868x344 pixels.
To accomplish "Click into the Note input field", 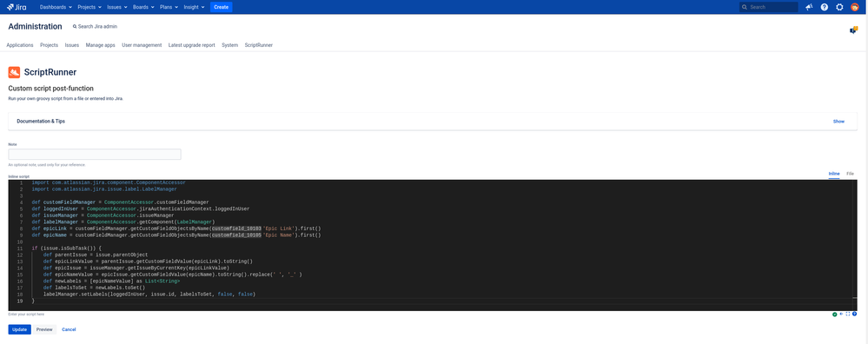I will [95, 155].
